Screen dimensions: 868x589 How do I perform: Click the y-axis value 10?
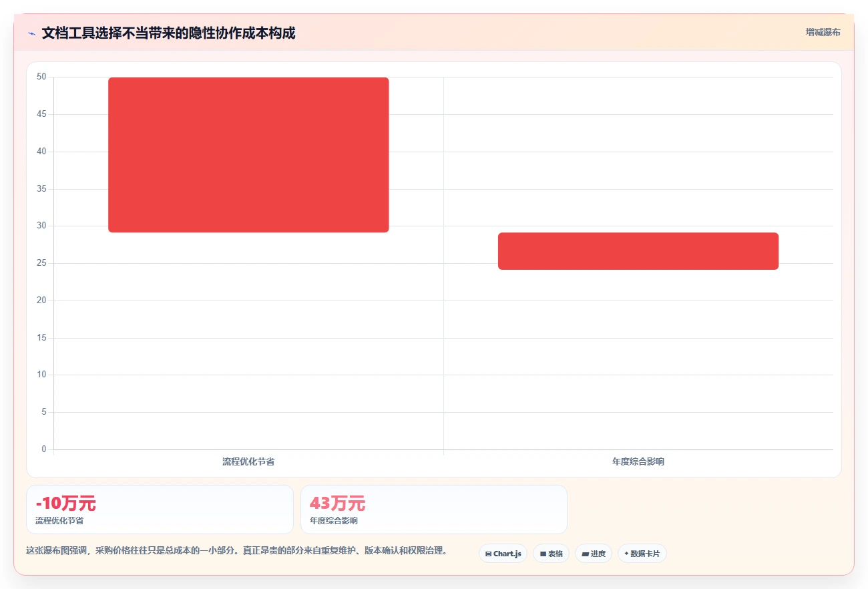[x=41, y=375]
